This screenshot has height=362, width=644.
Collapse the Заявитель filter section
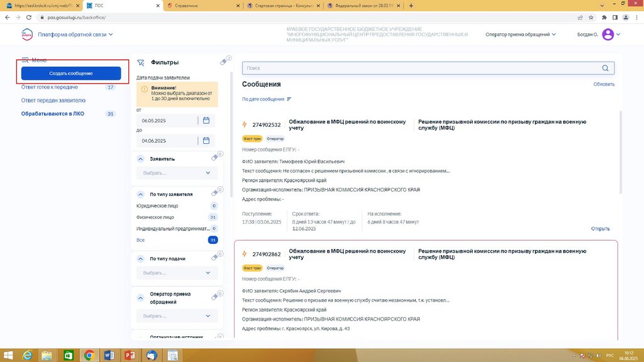tap(140, 159)
